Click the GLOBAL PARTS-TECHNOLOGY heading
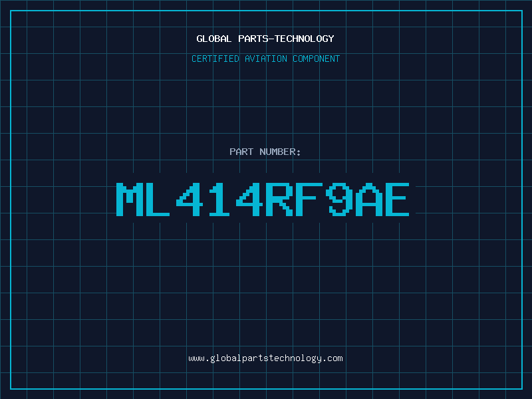Screen dimensions: 532x399 pyautogui.click(x=265, y=39)
